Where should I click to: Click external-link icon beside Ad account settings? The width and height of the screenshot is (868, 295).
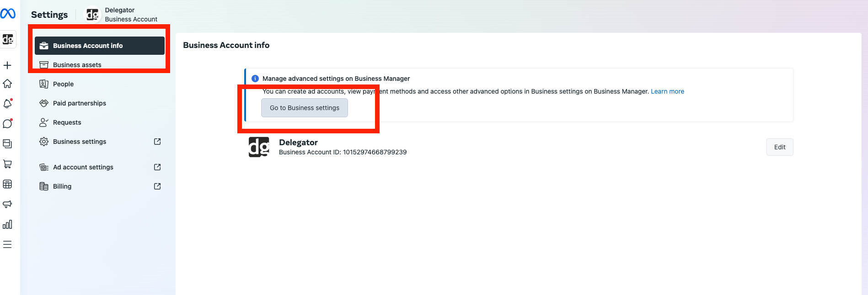coord(157,167)
